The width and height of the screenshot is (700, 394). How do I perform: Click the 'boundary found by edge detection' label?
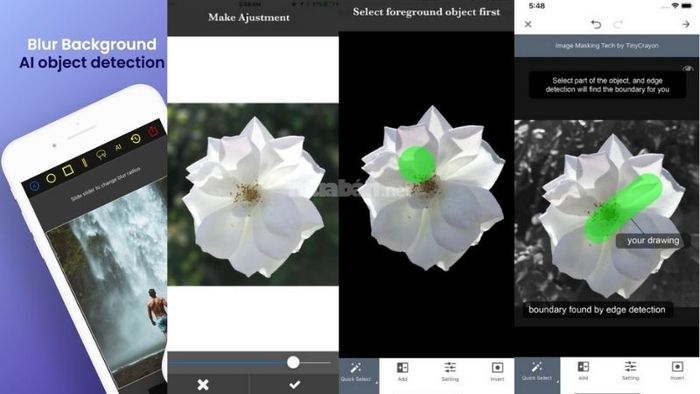tap(597, 310)
